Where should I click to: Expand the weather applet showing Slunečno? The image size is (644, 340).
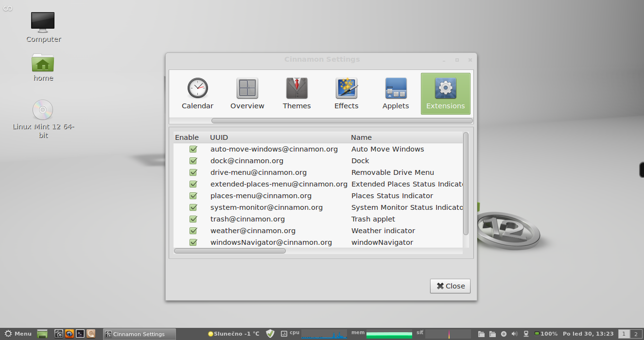pyautogui.click(x=234, y=334)
